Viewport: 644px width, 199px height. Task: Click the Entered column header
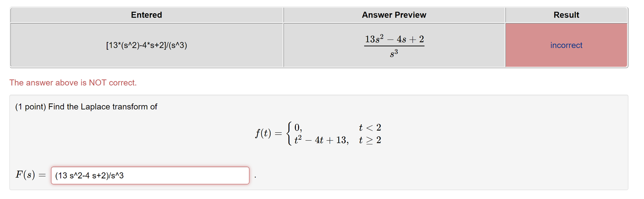tap(146, 15)
